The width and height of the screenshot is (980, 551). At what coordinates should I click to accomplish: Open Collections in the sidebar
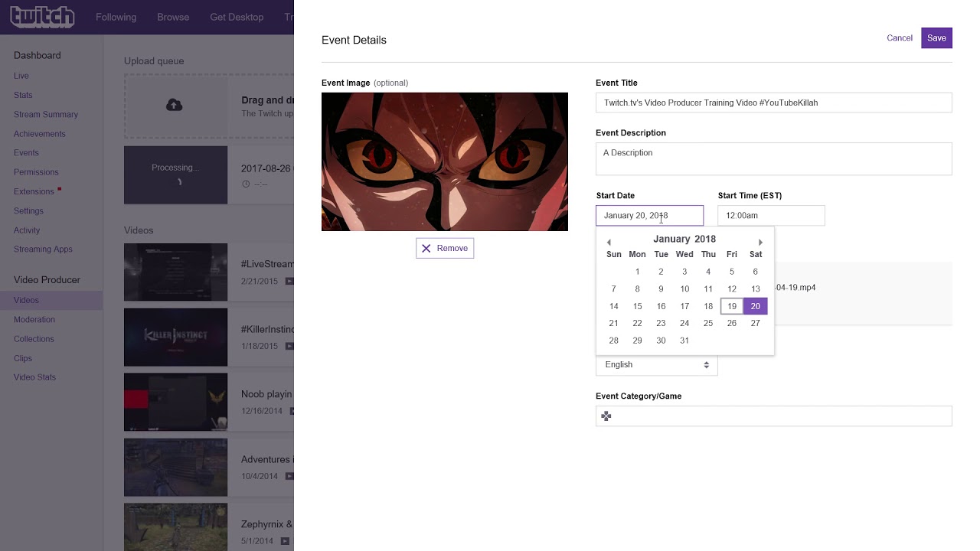34,339
